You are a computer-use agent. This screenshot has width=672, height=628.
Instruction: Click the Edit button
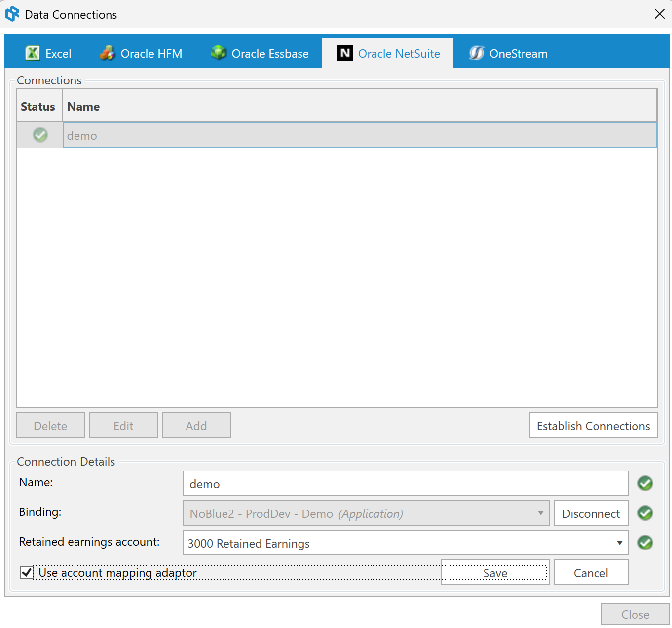click(x=123, y=425)
